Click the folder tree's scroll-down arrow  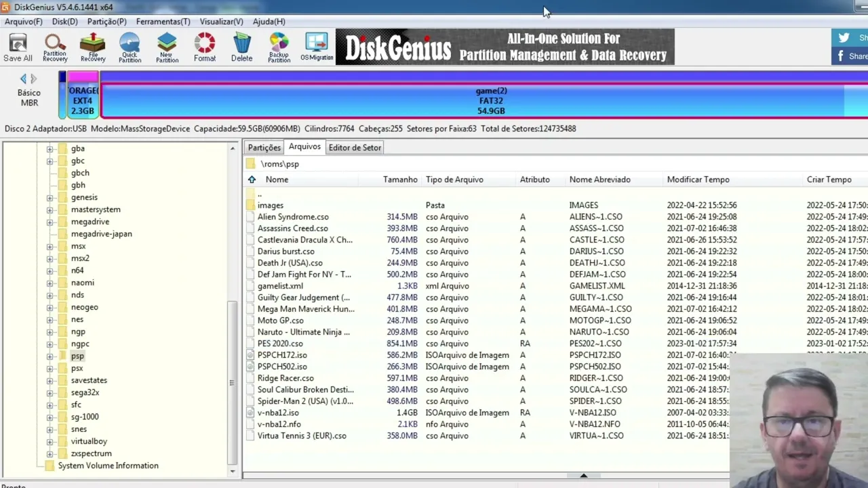233,471
